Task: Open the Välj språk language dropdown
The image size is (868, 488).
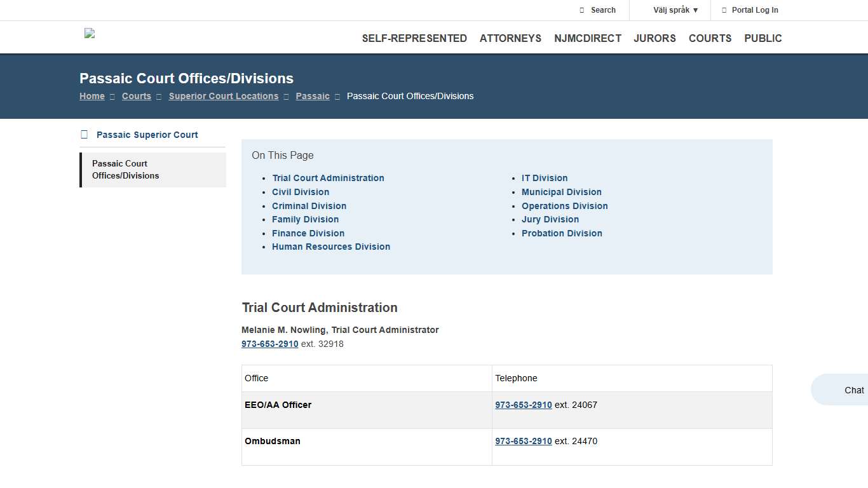Action: (671, 10)
